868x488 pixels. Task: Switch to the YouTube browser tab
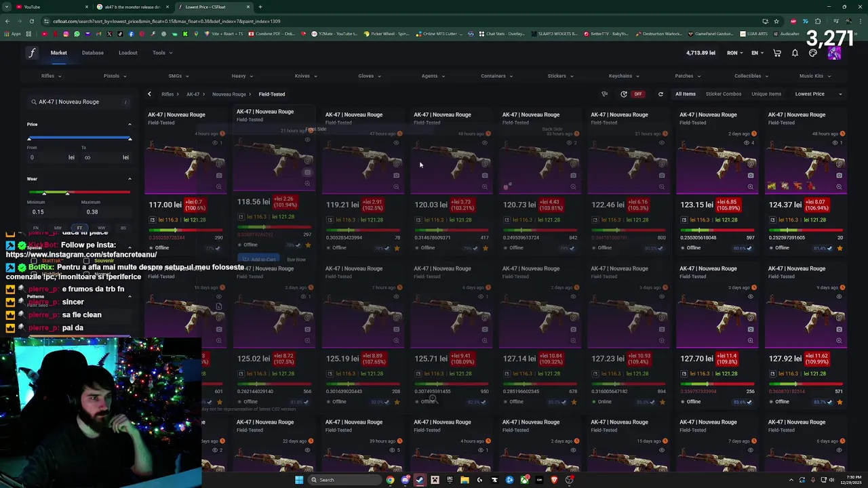tap(51, 7)
